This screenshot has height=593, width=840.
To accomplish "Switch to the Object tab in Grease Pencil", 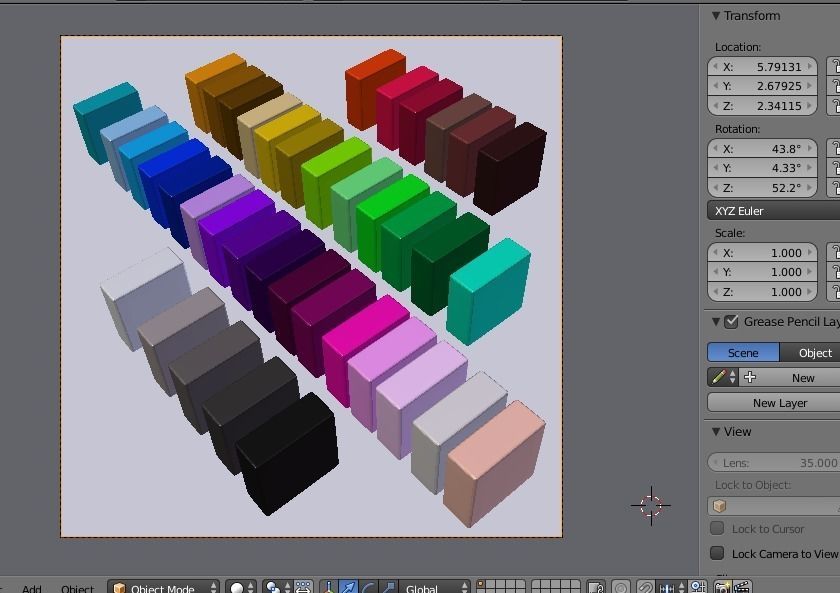I will coord(814,352).
